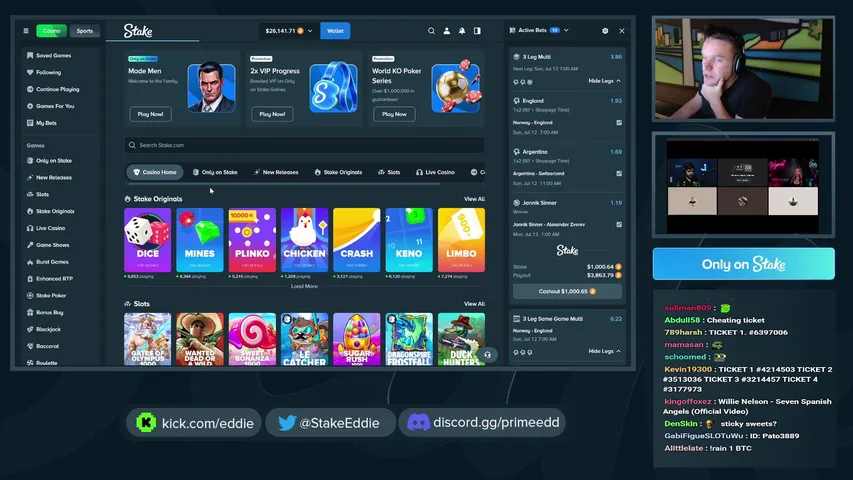Image resolution: width=853 pixels, height=480 pixels.
Task: Click Load More under Stake Originals
Action: coord(304,286)
